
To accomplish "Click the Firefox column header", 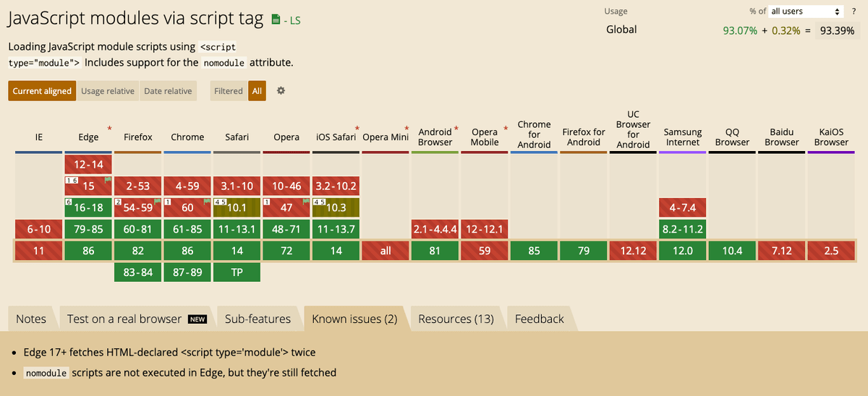I will tap(138, 137).
